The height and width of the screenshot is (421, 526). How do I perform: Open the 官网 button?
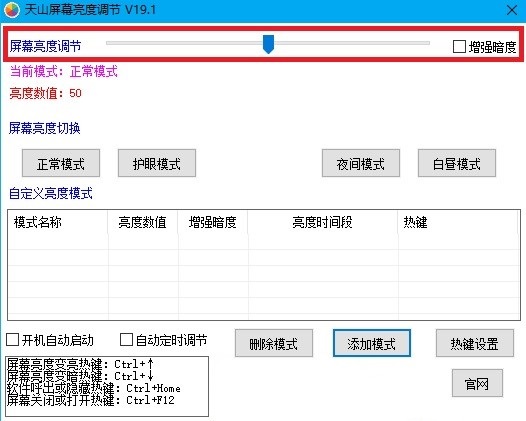pos(477,383)
